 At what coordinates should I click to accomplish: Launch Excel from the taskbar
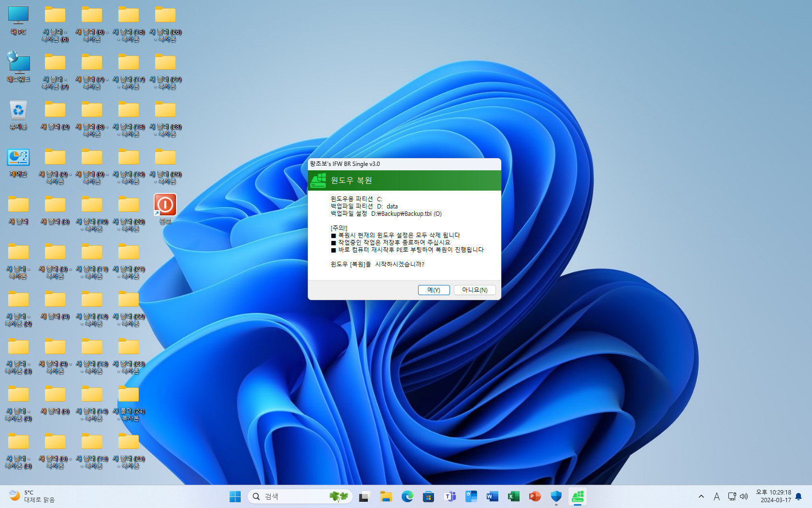tap(513, 496)
